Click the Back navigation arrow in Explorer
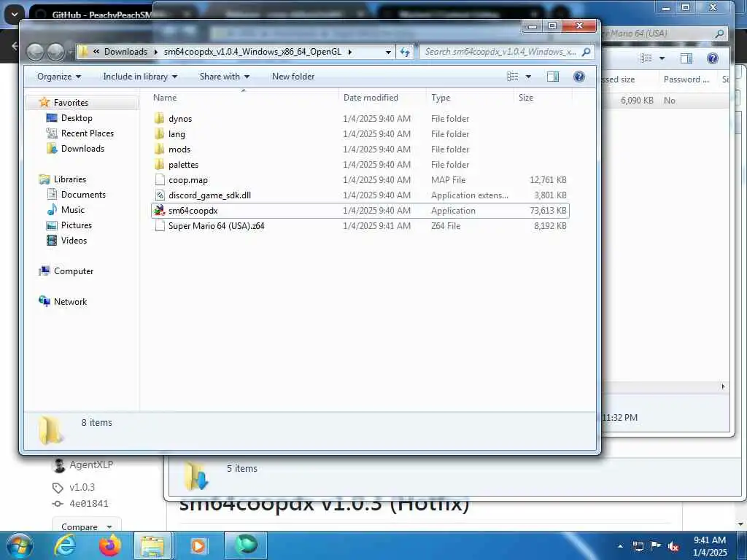The image size is (747, 560). pos(35,52)
